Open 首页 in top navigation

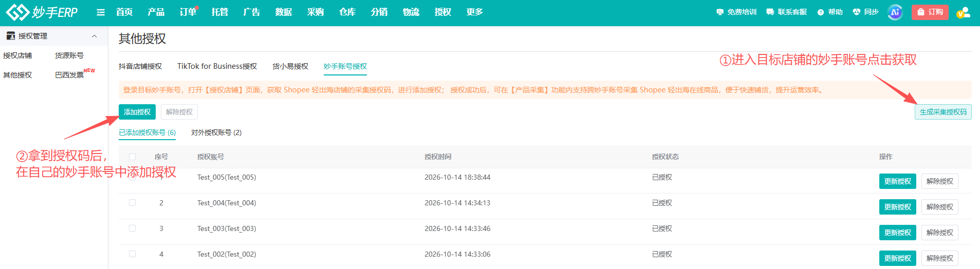click(x=124, y=12)
